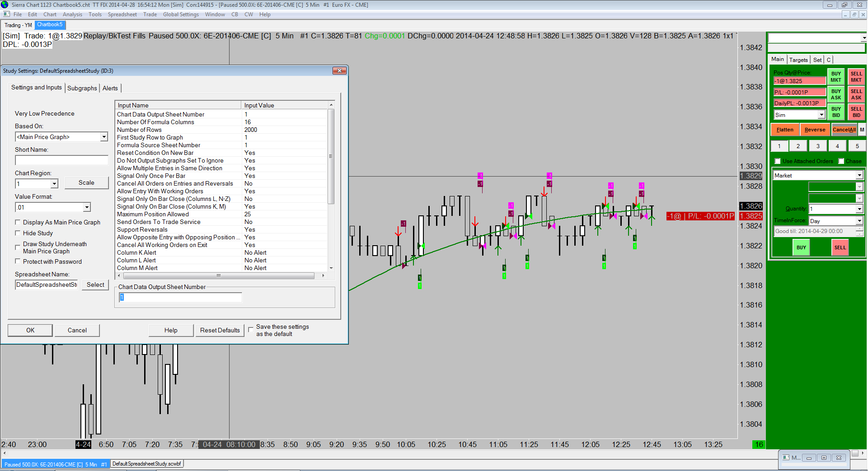
Task: Click the Short Name input field
Action: pos(61,160)
